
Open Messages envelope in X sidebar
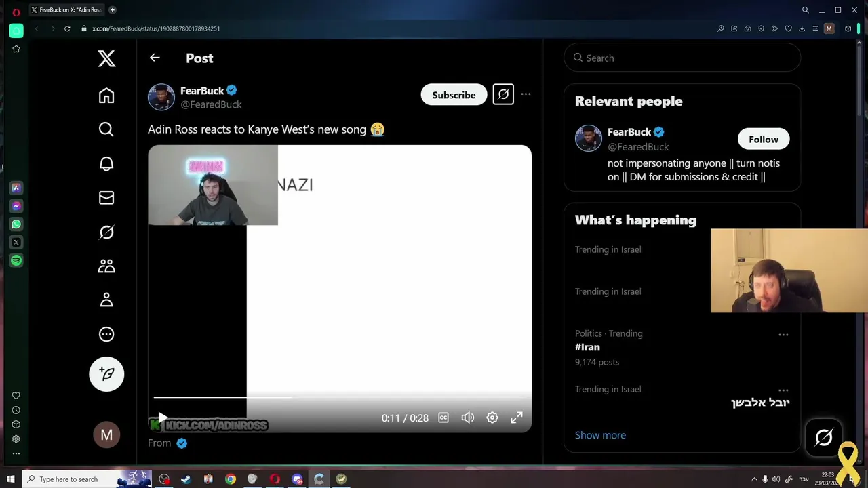tap(106, 198)
